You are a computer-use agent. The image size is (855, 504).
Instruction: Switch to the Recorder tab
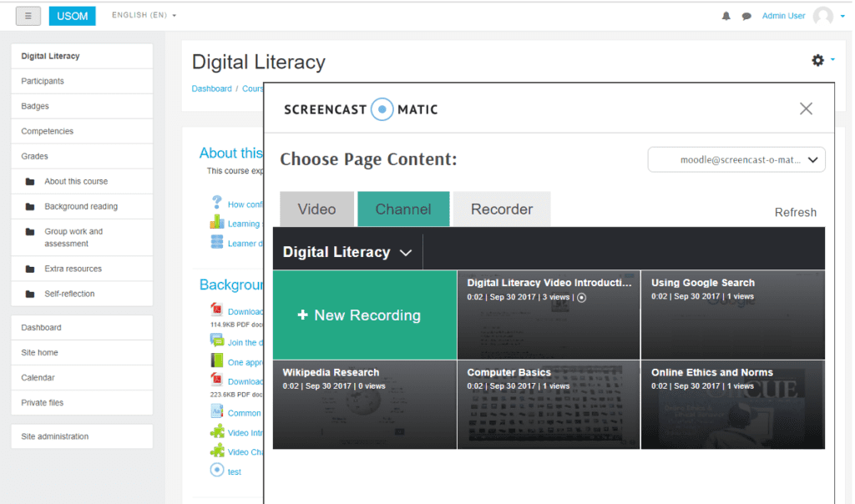(502, 209)
